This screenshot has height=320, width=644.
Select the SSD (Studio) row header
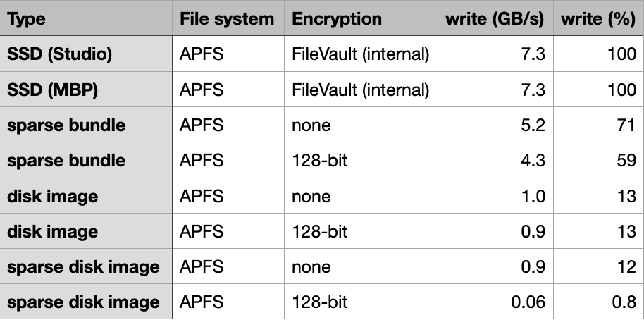pyautogui.click(x=59, y=54)
